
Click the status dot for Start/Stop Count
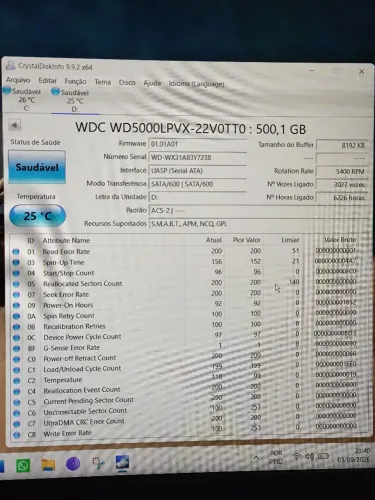click(x=16, y=273)
